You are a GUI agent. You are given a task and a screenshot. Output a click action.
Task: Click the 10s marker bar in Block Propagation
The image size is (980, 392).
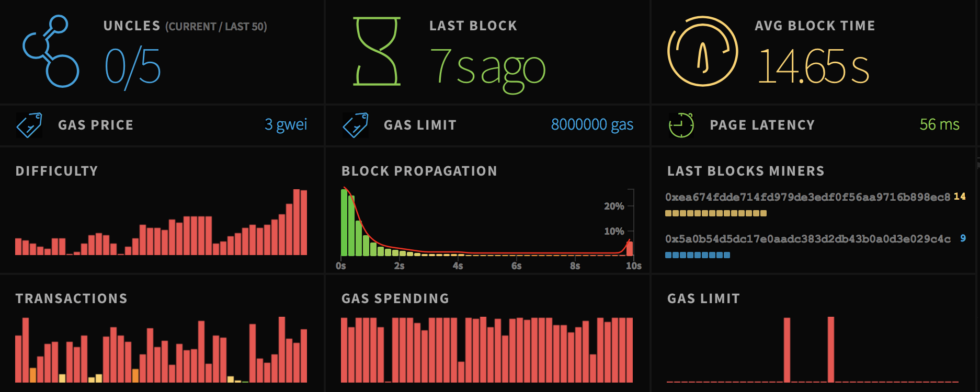coord(630,248)
